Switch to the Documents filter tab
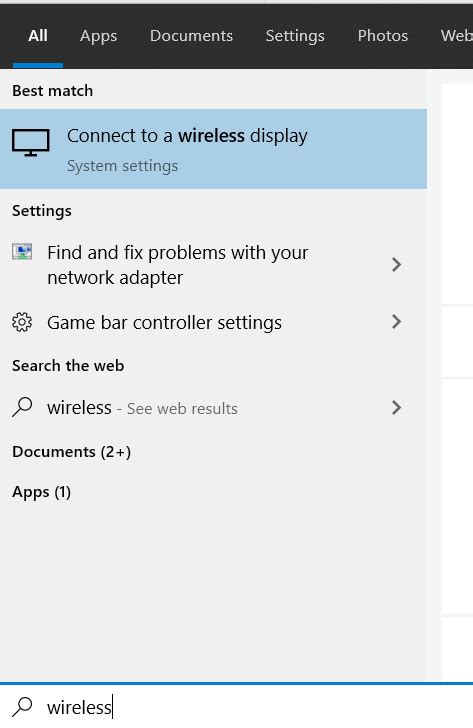The width and height of the screenshot is (473, 728). 191,36
